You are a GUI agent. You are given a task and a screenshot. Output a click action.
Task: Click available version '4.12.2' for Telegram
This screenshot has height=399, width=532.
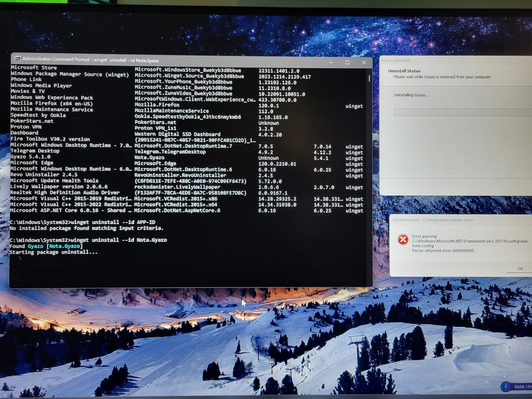(322, 152)
